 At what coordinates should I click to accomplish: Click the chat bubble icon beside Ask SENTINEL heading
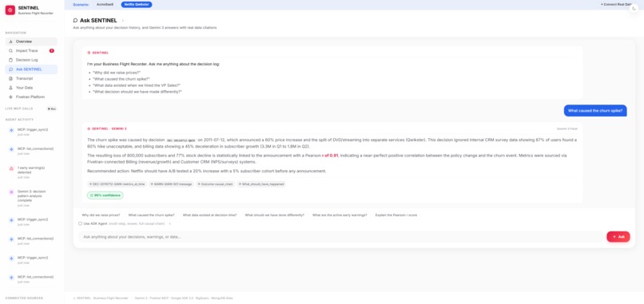[x=75, y=20]
